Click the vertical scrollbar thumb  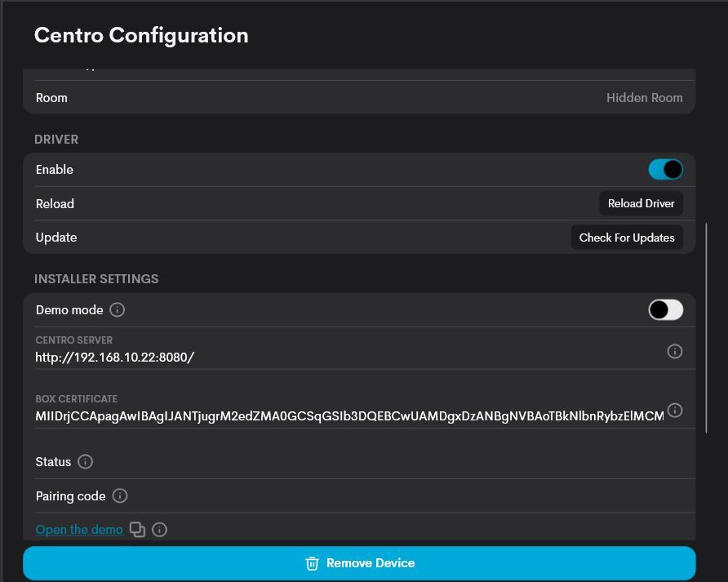pyautogui.click(x=706, y=328)
